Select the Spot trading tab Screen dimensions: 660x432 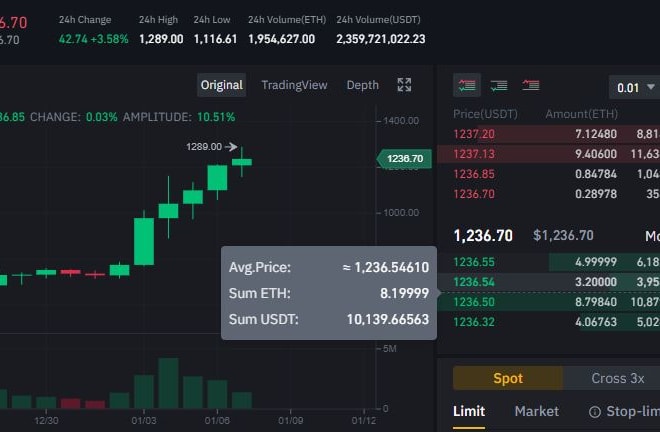(508, 378)
